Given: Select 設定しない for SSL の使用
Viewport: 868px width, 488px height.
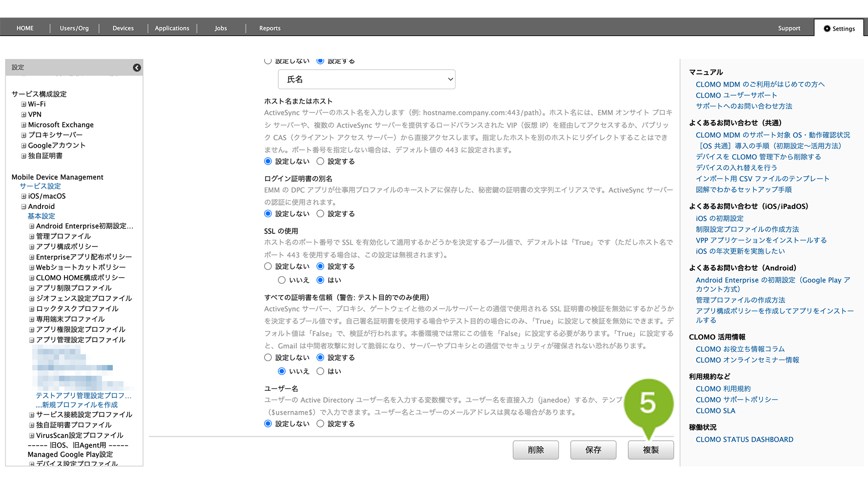Looking at the screenshot, I should 268,266.
